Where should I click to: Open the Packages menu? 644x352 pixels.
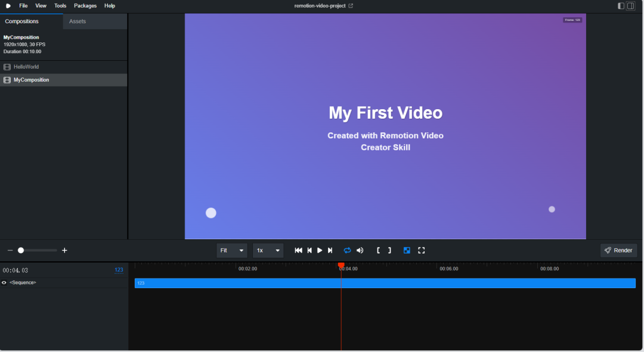tap(85, 5)
